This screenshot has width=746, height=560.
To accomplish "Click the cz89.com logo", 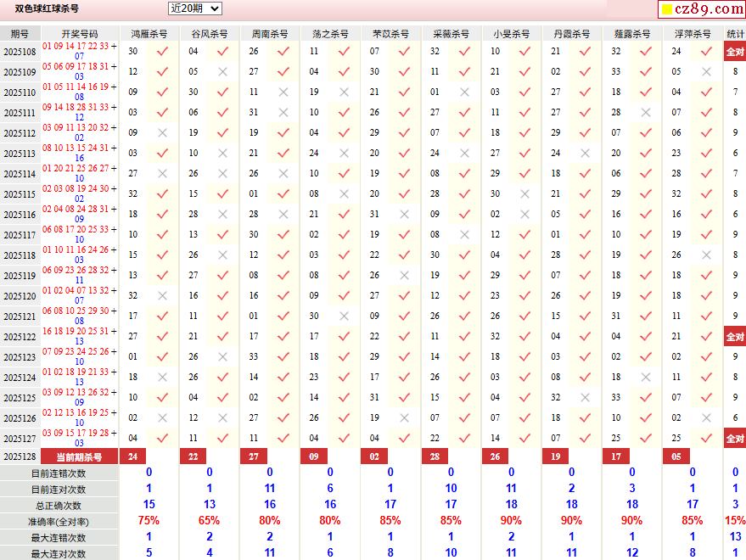I will [x=702, y=9].
